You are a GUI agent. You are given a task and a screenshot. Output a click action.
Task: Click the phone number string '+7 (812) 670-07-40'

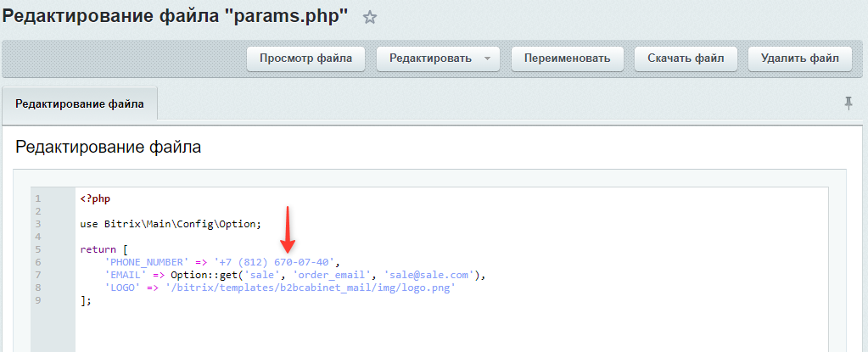coord(273,262)
